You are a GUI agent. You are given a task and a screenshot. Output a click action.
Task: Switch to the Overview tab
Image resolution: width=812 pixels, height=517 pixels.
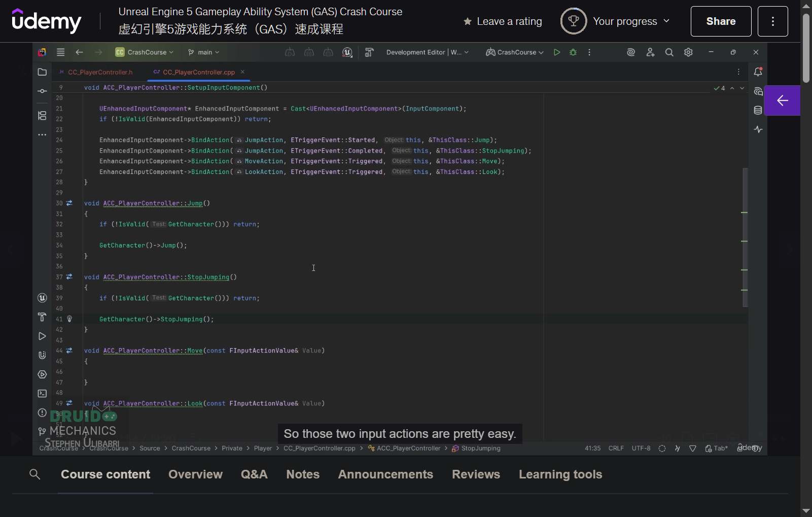coord(195,474)
